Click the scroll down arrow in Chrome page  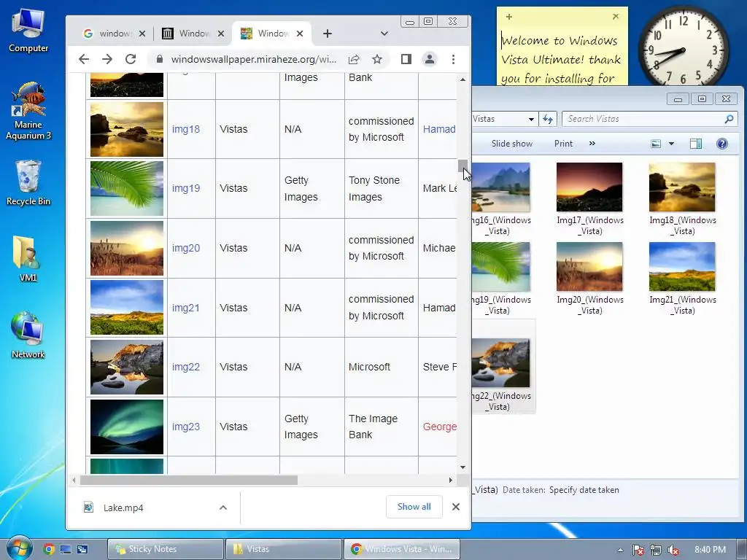462,467
